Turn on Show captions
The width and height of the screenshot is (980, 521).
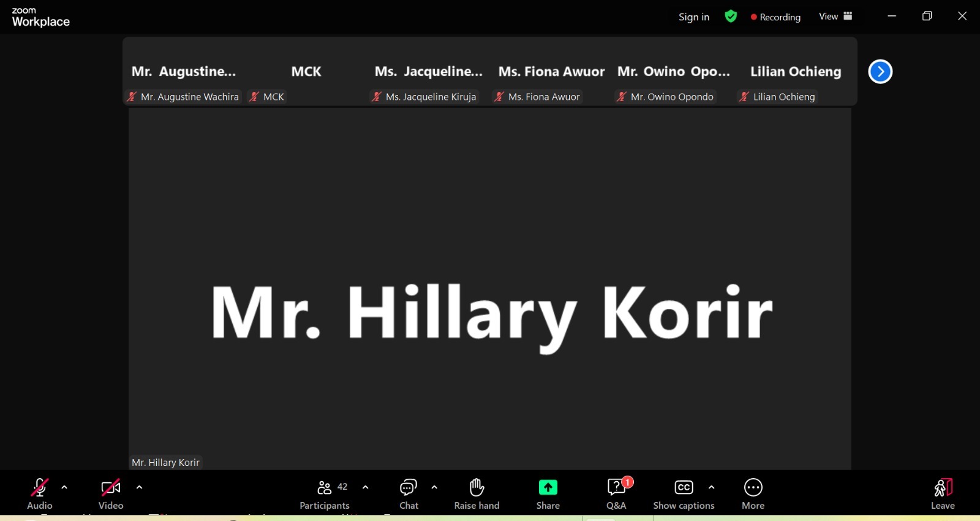[684, 494]
